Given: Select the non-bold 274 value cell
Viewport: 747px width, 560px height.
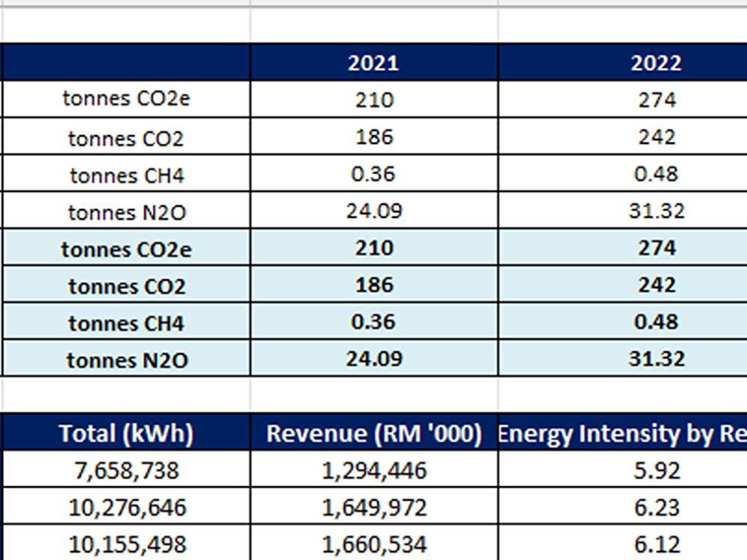Looking at the screenshot, I should point(623,99).
